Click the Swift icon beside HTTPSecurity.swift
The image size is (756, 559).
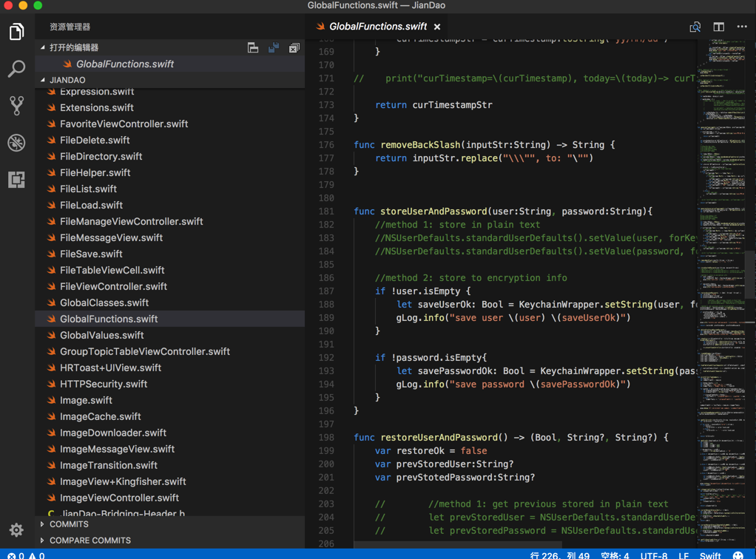pyautogui.click(x=52, y=384)
